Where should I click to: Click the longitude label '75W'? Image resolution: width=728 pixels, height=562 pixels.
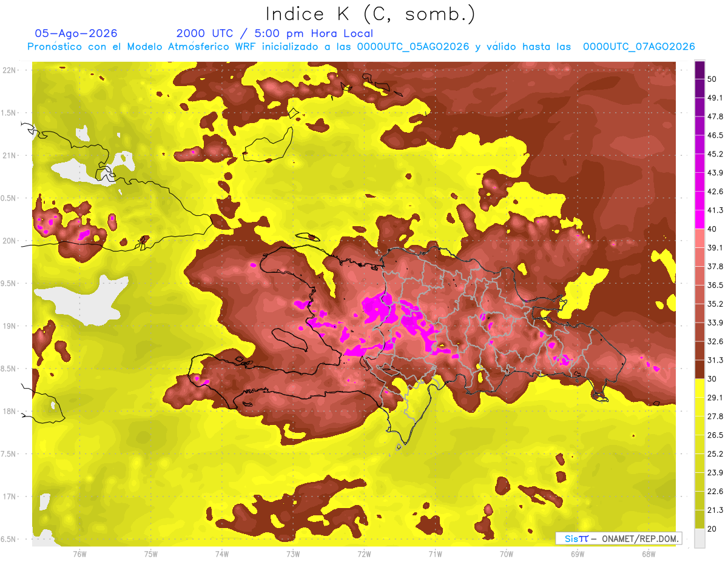tap(150, 554)
